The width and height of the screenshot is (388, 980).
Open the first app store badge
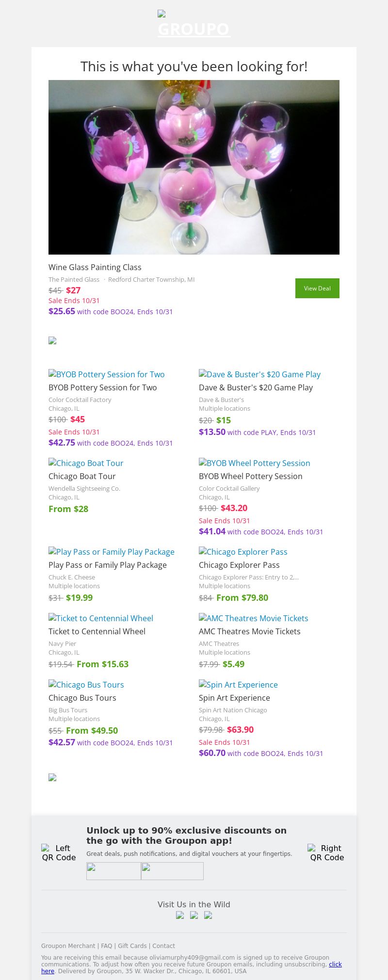[113, 871]
